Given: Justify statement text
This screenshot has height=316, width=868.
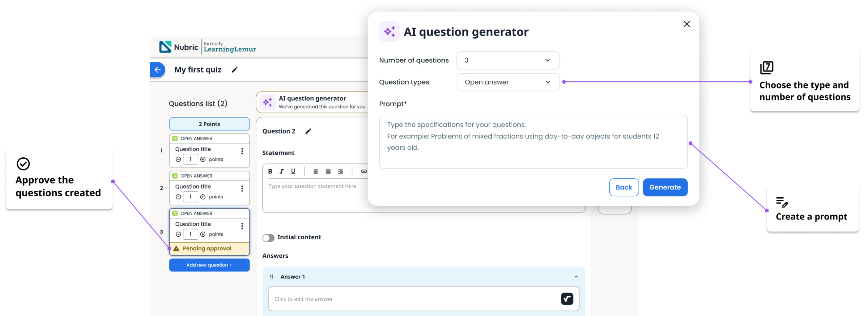Looking at the screenshot, I should [328, 171].
